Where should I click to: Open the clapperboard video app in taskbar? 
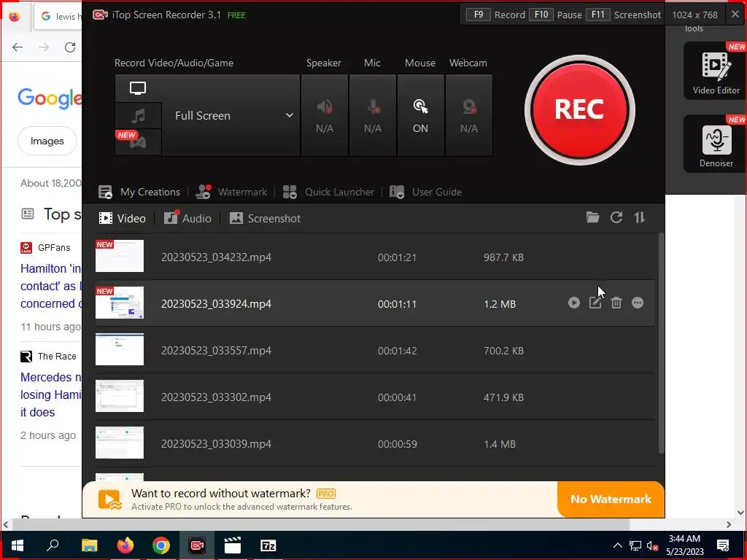click(x=233, y=545)
